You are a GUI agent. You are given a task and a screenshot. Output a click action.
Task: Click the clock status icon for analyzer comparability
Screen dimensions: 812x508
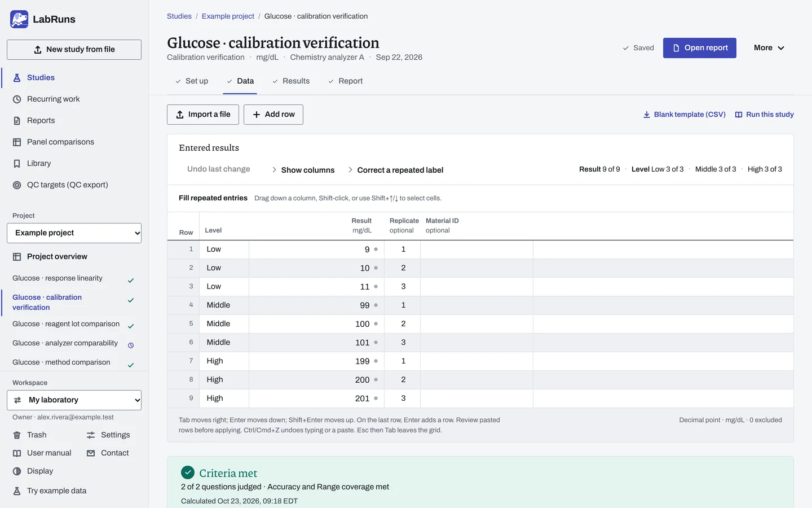(x=131, y=345)
